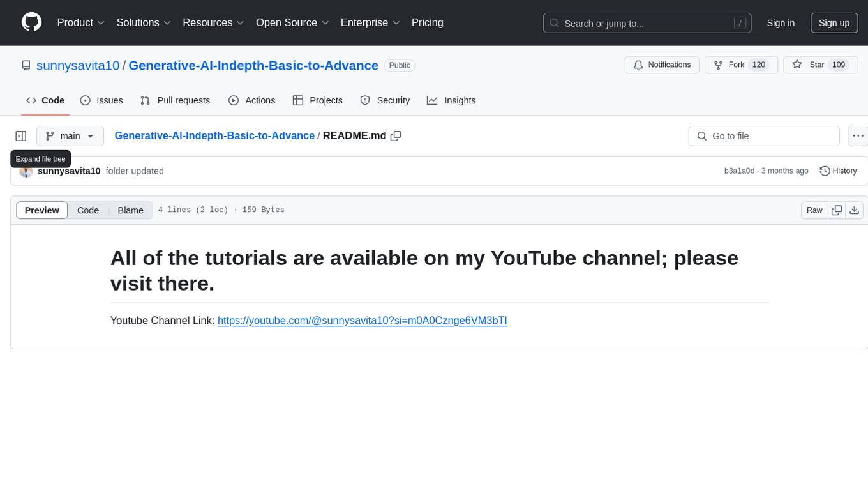
Task: Select the Preview view toggle
Action: point(42,210)
